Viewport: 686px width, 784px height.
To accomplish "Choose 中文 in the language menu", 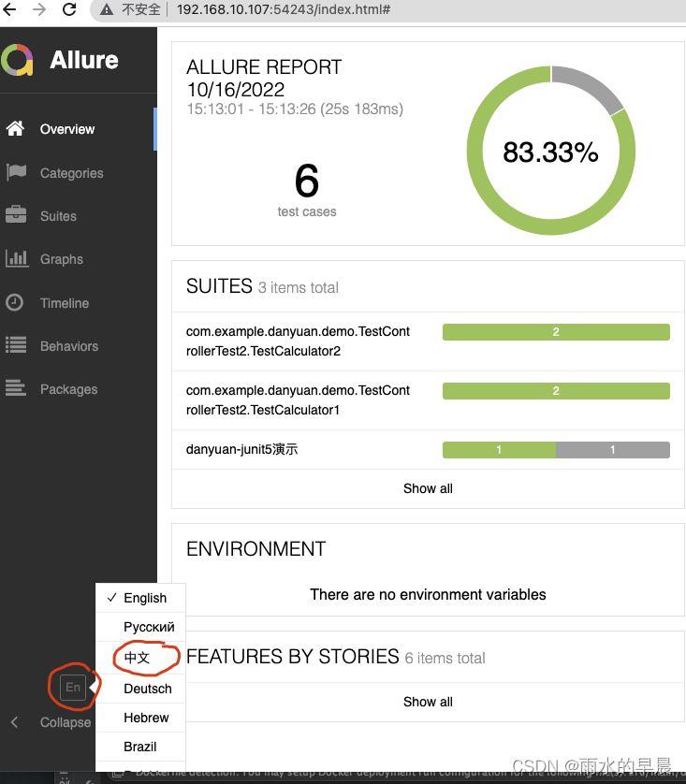I will point(140,657).
